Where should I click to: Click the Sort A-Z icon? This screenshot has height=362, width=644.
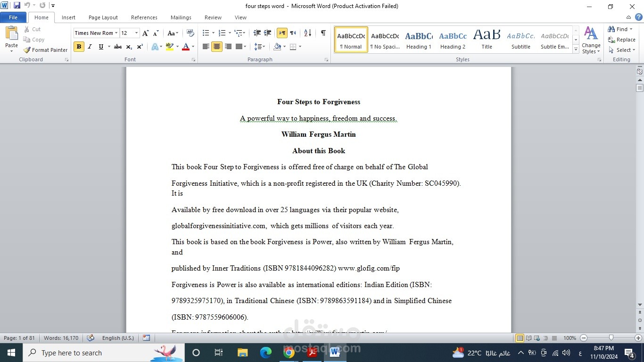(307, 33)
